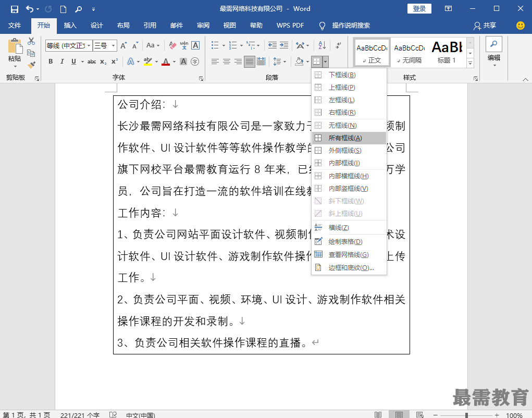Align text to the right

click(238, 62)
